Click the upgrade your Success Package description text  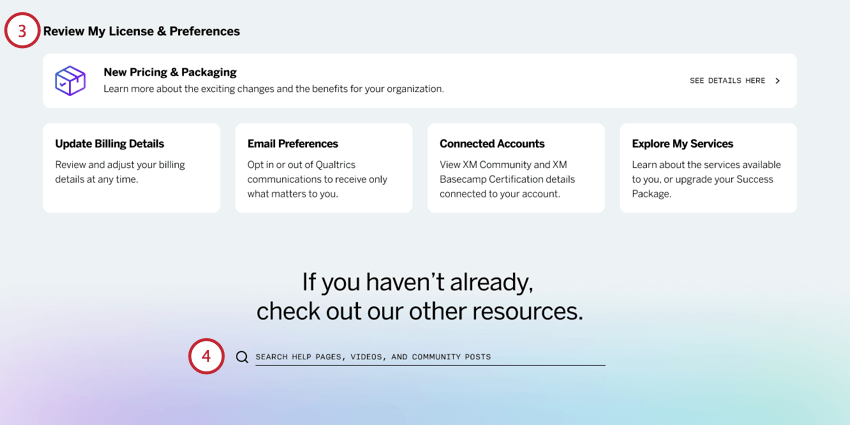pos(706,179)
